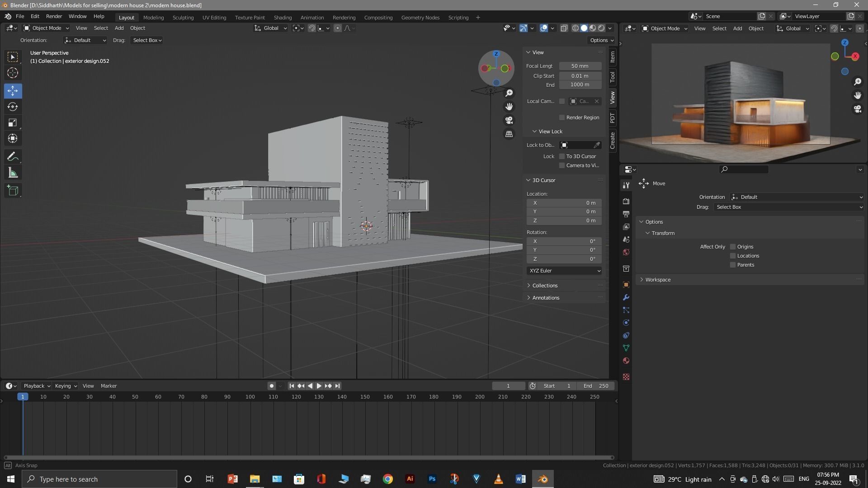Click the Options button in viewport header

pos(602,40)
